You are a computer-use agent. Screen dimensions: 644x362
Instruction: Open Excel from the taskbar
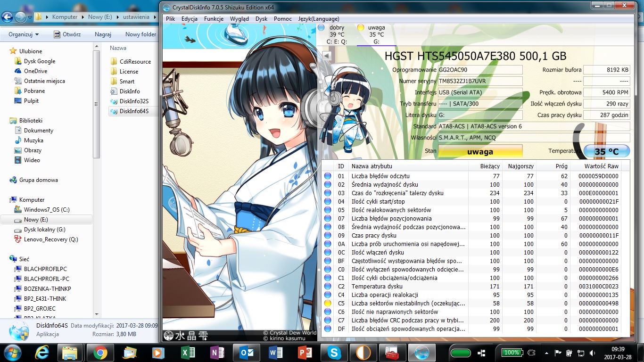[188, 353]
